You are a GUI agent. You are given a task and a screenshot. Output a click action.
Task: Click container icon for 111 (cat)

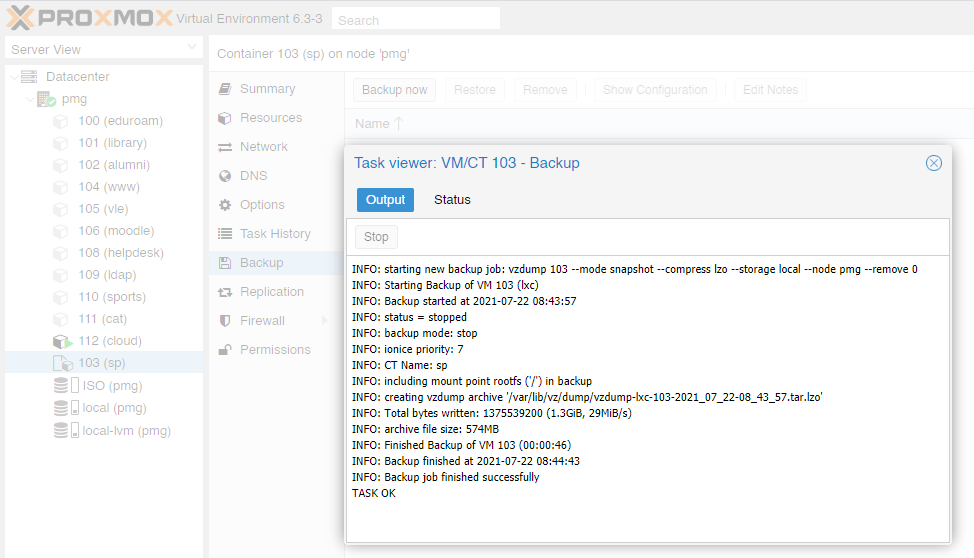coord(60,319)
